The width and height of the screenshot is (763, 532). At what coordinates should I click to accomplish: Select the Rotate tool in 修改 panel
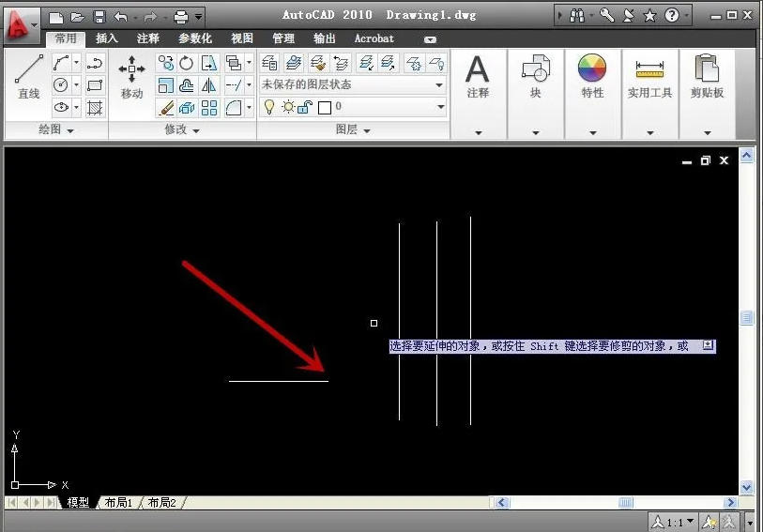click(187, 63)
